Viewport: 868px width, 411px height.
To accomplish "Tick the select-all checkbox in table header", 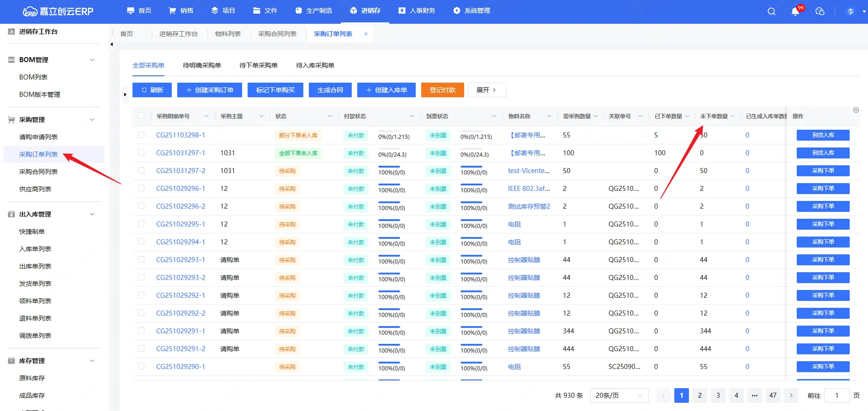I will pos(141,116).
